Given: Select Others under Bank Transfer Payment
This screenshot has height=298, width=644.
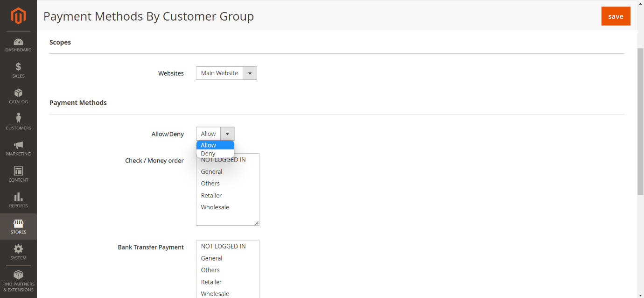Looking at the screenshot, I should point(210,270).
